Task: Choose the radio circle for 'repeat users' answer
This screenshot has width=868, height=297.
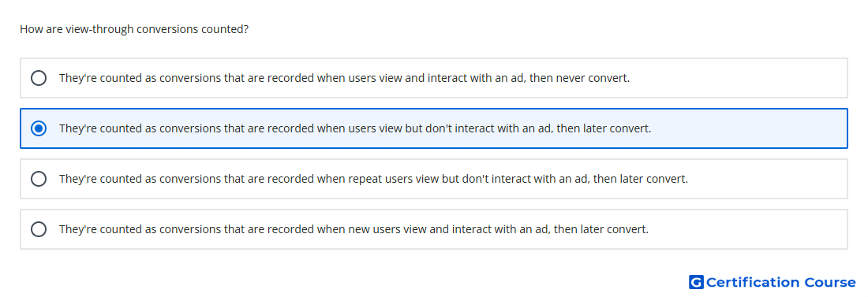Action: click(x=39, y=179)
